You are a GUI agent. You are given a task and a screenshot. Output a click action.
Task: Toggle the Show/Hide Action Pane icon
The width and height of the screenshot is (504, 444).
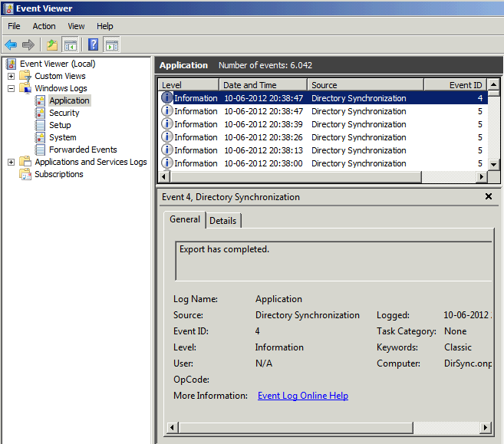(112, 44)
